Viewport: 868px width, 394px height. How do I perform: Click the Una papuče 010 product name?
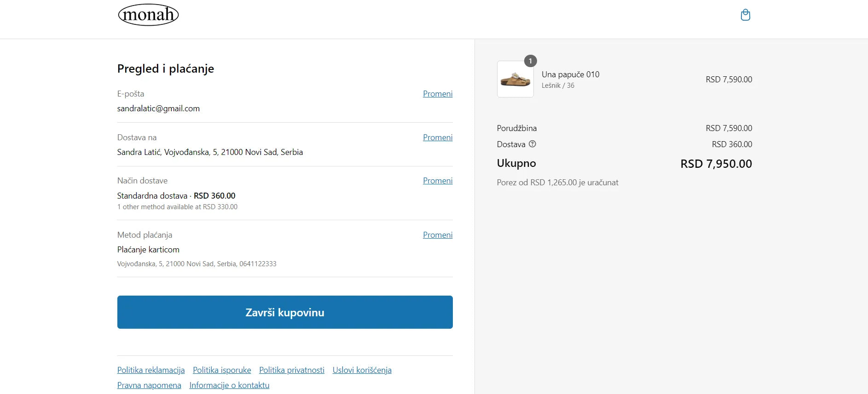[x=570, y=74]
